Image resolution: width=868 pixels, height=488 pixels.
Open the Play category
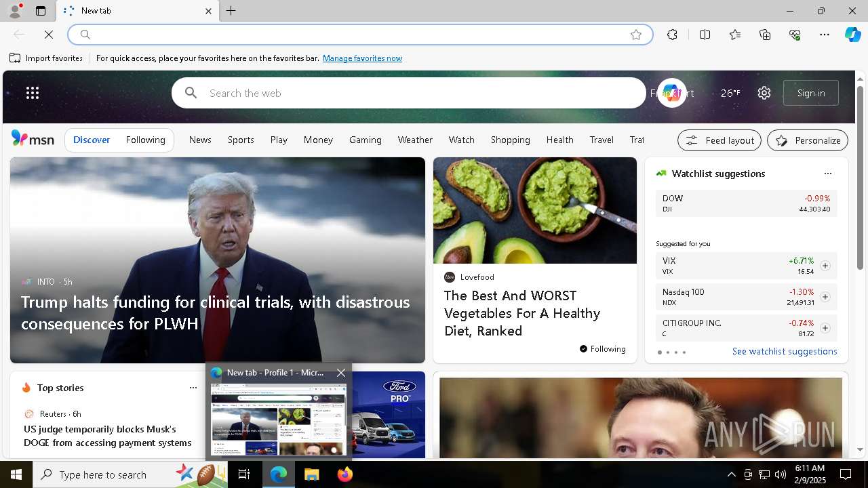279,140
